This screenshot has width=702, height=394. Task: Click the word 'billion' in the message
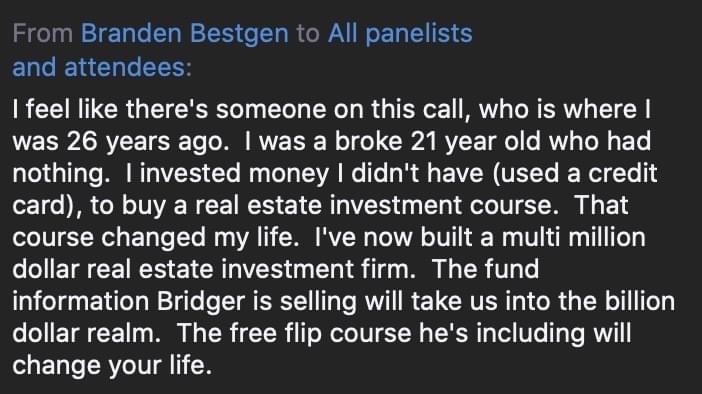(x=640, y=301)
